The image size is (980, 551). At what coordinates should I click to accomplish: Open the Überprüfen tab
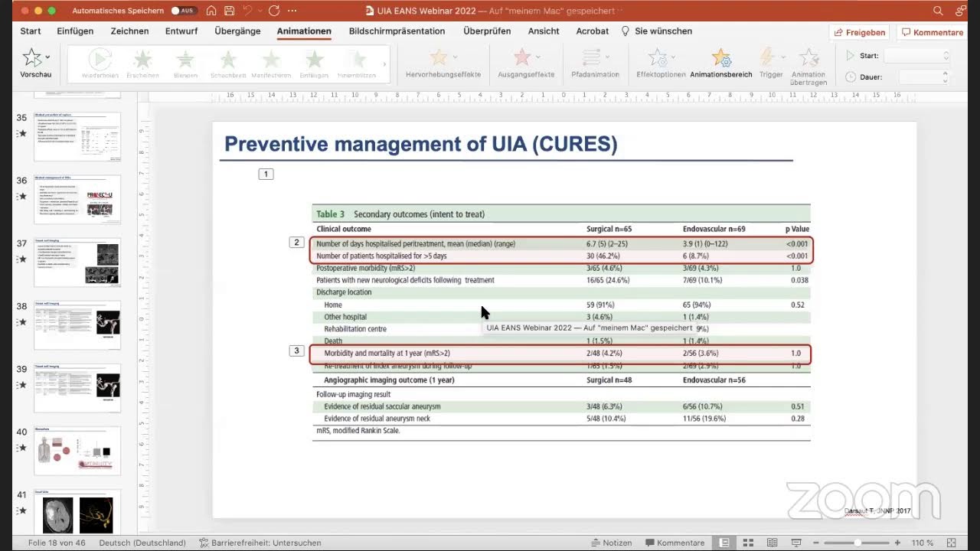click(487, 31)
